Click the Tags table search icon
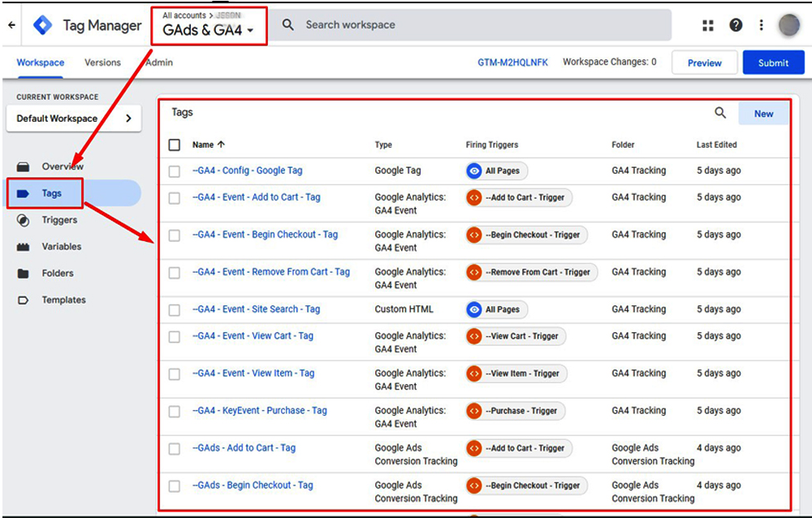Viewport: 812px width, 518px height. pos(720,112)
